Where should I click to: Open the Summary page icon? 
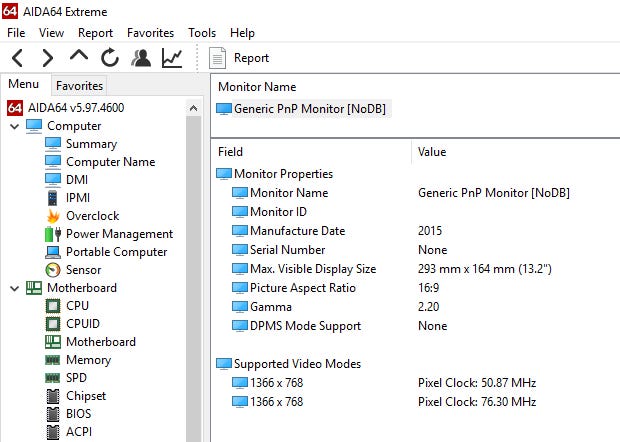coord(53,144)
